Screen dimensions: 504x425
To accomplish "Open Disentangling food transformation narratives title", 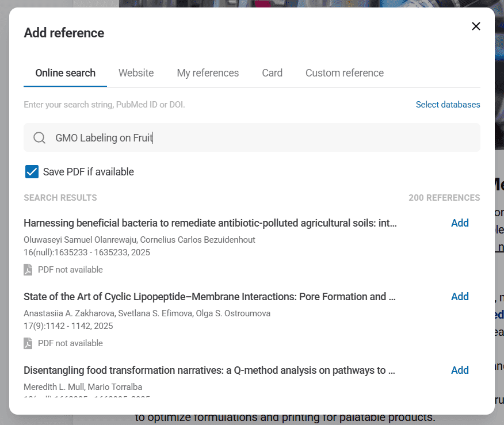I will tap(209, 370).
